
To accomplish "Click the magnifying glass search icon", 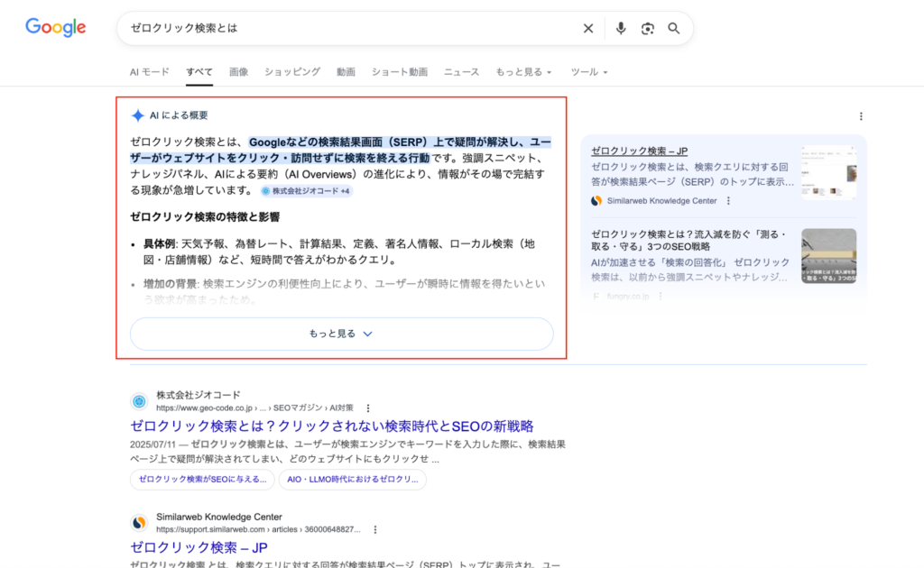I will click(673, 29).
